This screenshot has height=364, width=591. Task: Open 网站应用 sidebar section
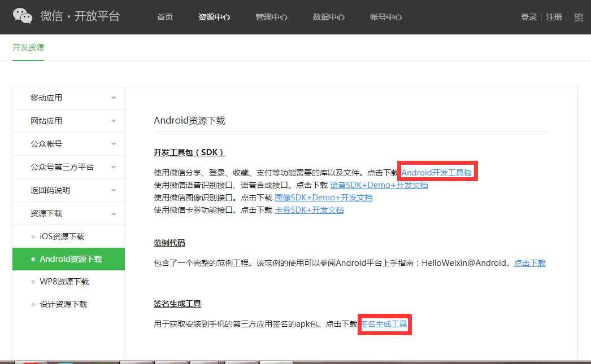point(68,121)
